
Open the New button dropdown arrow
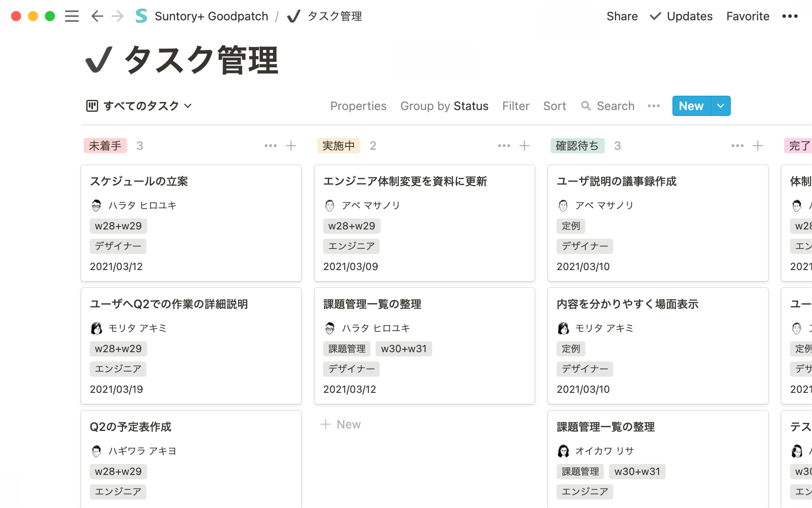point(721,106)
